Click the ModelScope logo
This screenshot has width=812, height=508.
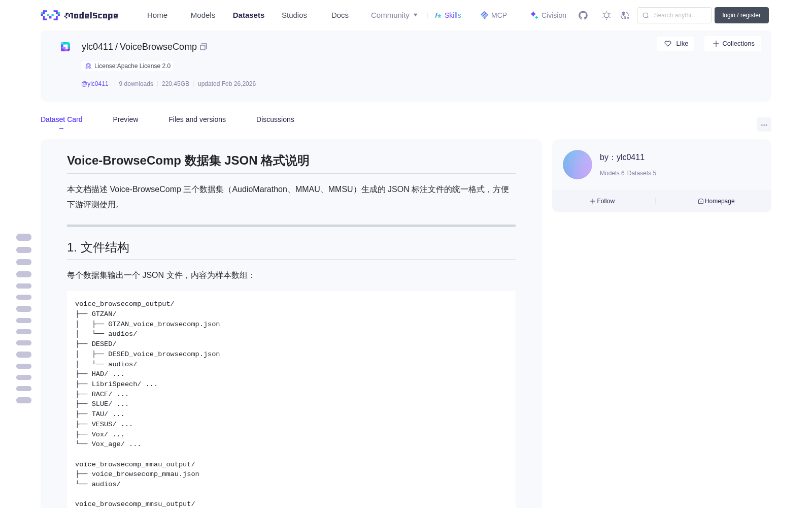[79, 15]
